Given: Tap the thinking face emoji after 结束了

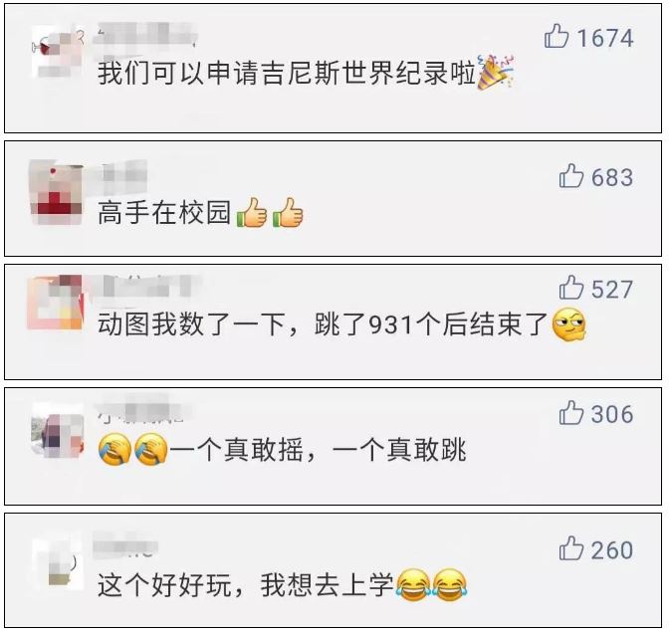Looking at the screenshot, I should pyautogui.click(x=569, y=324).
